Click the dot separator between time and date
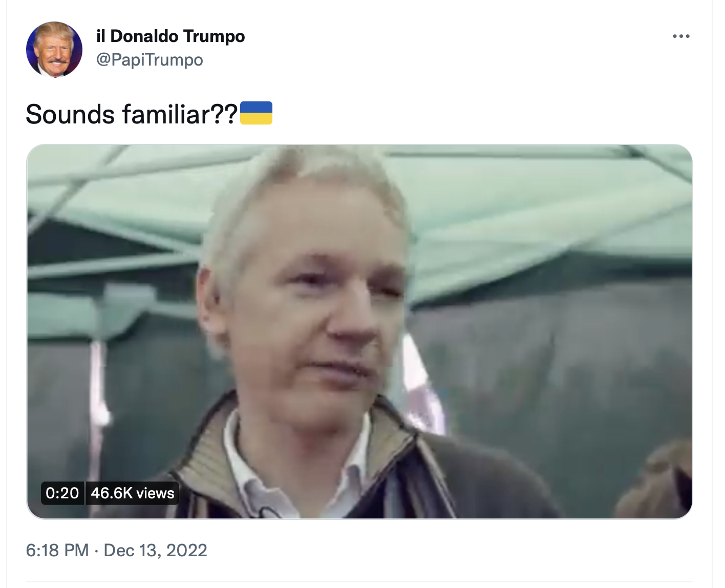Viewport: 725px width, 588px height. (x=96, y=551)
